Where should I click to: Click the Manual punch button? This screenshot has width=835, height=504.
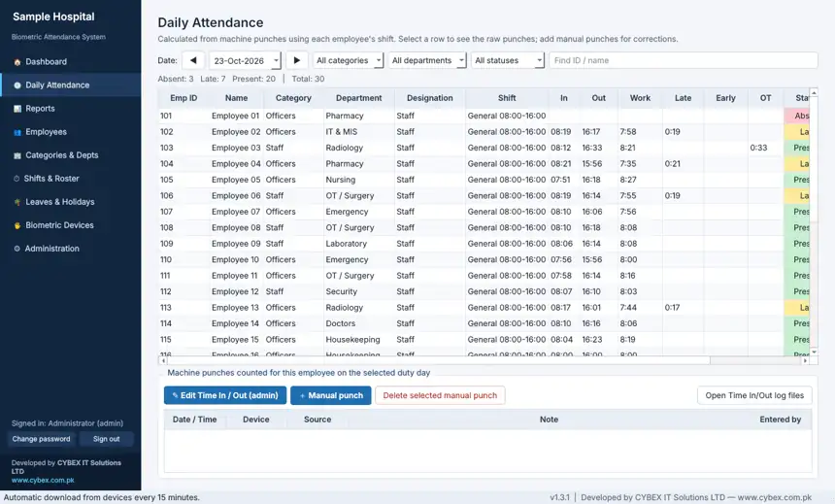(x=331, y=395)
